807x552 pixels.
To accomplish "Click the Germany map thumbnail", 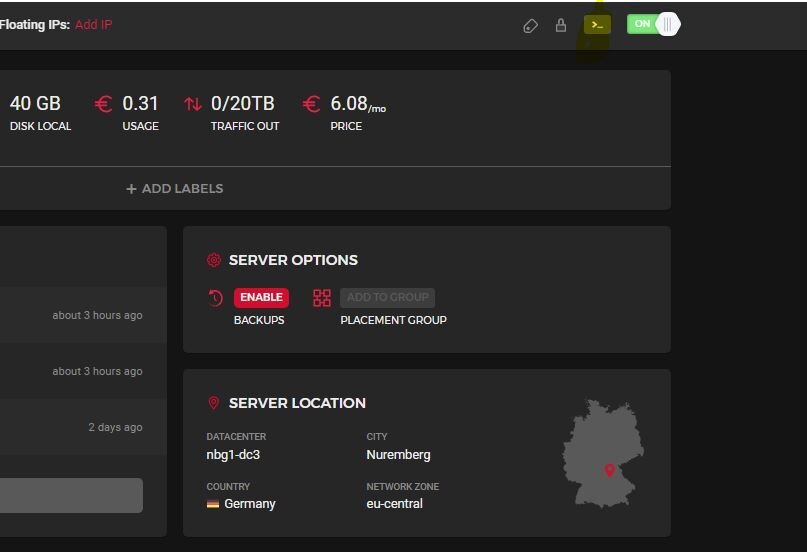I will 603,454.
